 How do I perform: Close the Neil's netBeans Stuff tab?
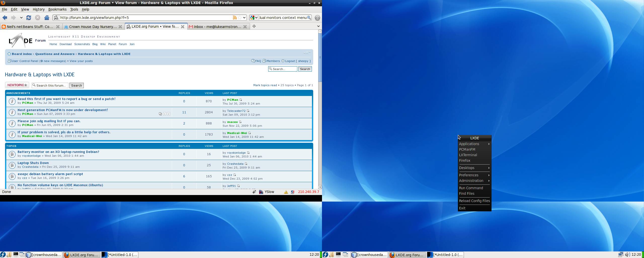[58, 26]
